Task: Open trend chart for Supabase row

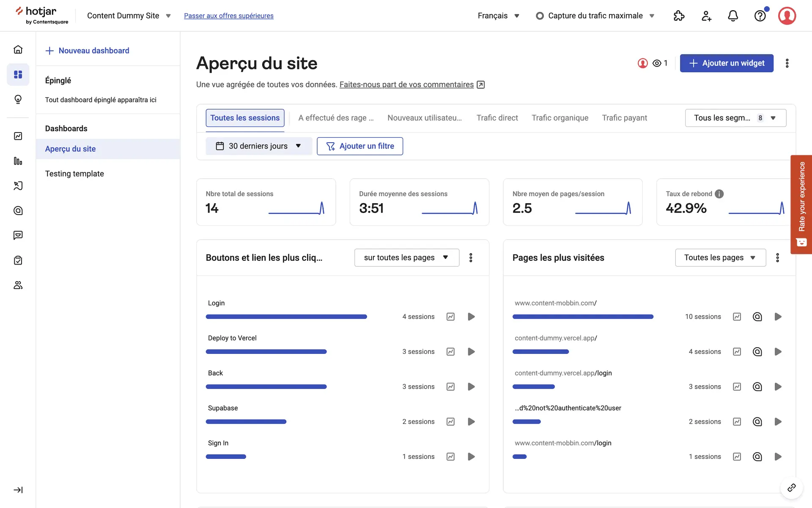Action: [450, 422]
